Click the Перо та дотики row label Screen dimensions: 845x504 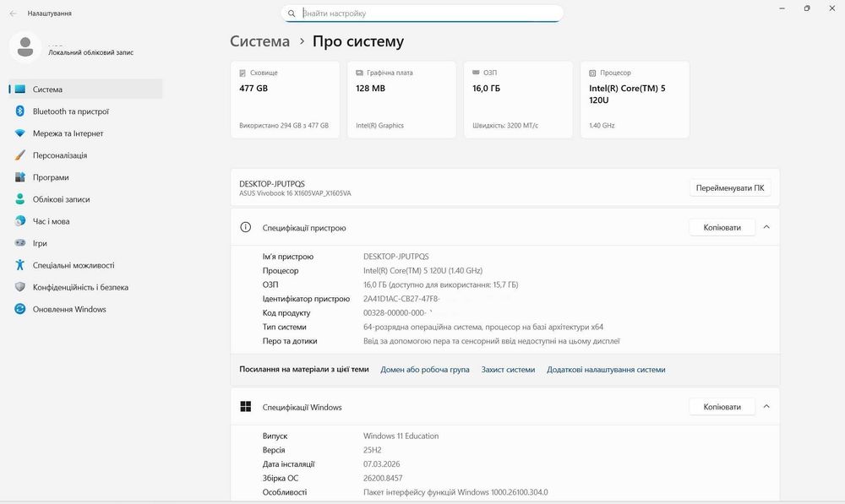point(290,340)
